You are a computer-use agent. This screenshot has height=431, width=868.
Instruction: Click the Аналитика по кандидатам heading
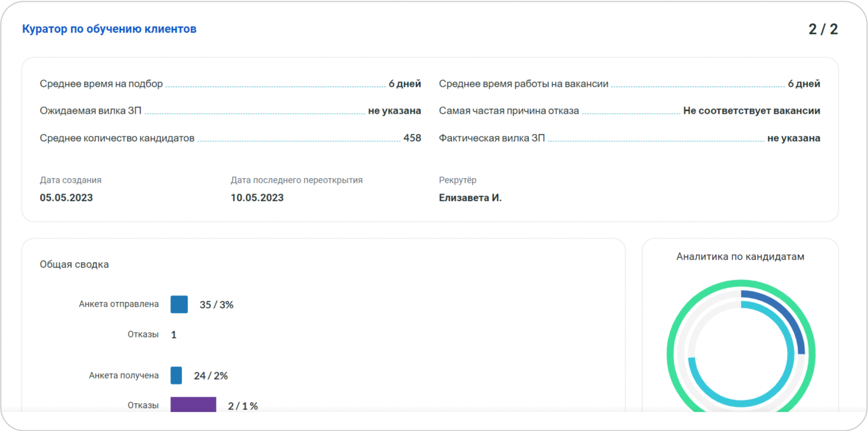pyautogui.click(x=740, y=256)
